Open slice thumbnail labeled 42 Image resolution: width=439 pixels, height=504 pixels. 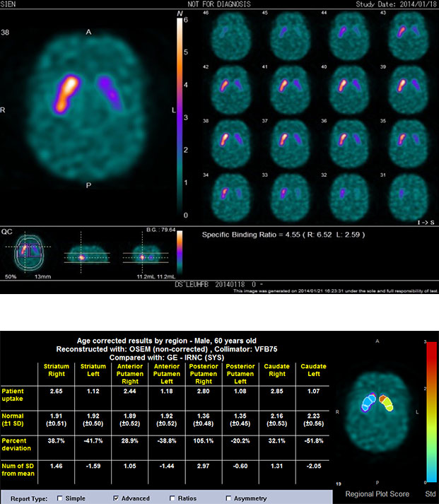pos(231,90)
